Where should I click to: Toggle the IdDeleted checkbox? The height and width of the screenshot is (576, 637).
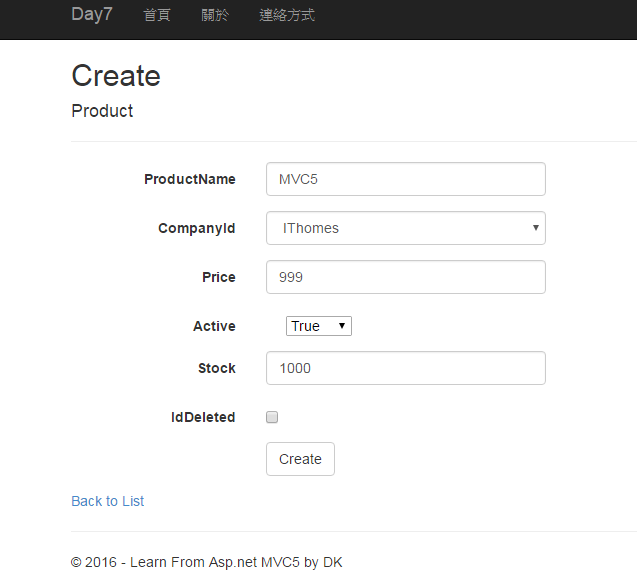point(272,417)
